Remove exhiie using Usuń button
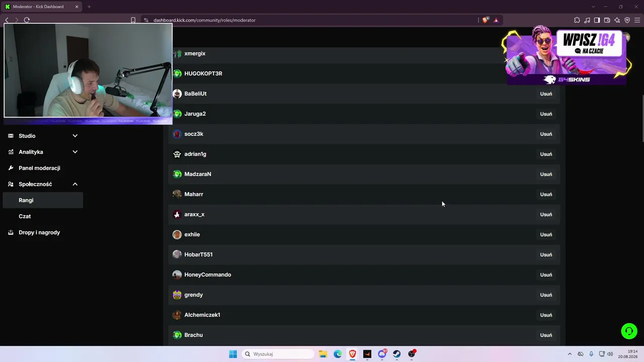 (546, 234)
